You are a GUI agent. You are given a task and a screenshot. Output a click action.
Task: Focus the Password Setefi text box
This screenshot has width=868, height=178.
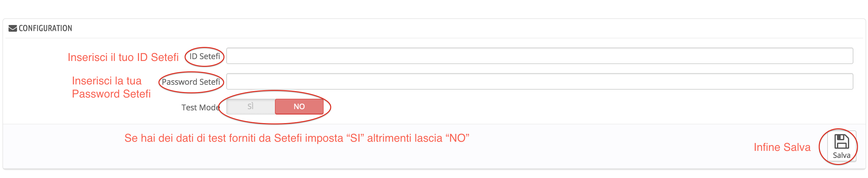point(540,82)
